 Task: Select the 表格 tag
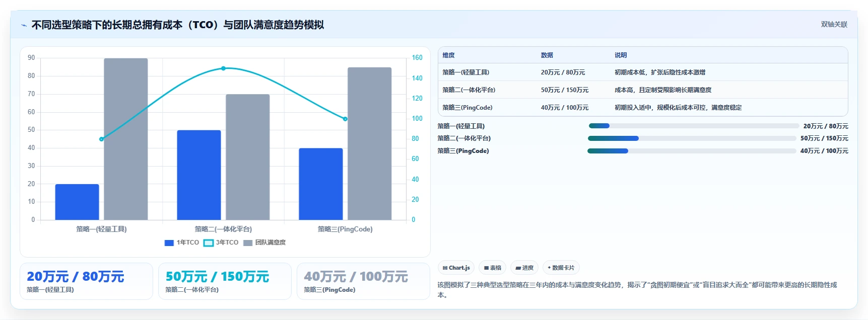(x=492, y=268)
